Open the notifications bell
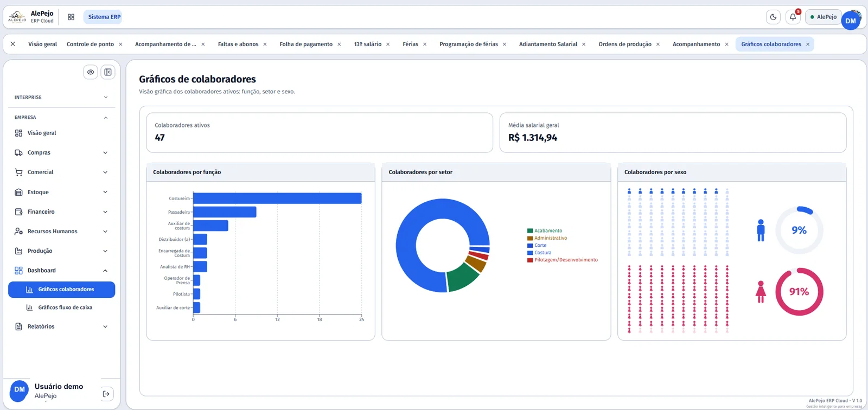 pyautogui.click(x=793, y=17)
